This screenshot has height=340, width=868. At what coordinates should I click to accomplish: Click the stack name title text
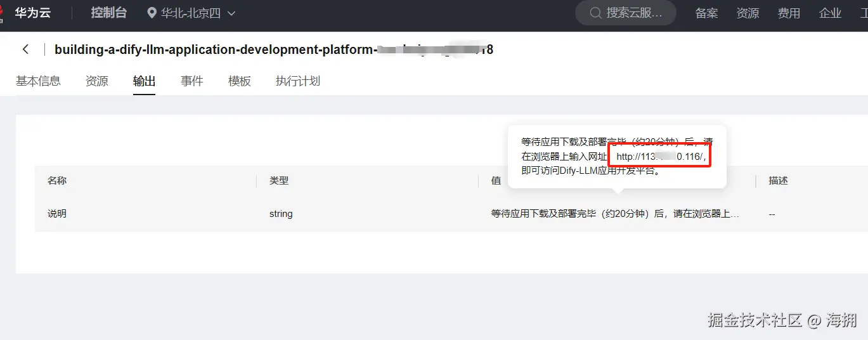(274, 49)
